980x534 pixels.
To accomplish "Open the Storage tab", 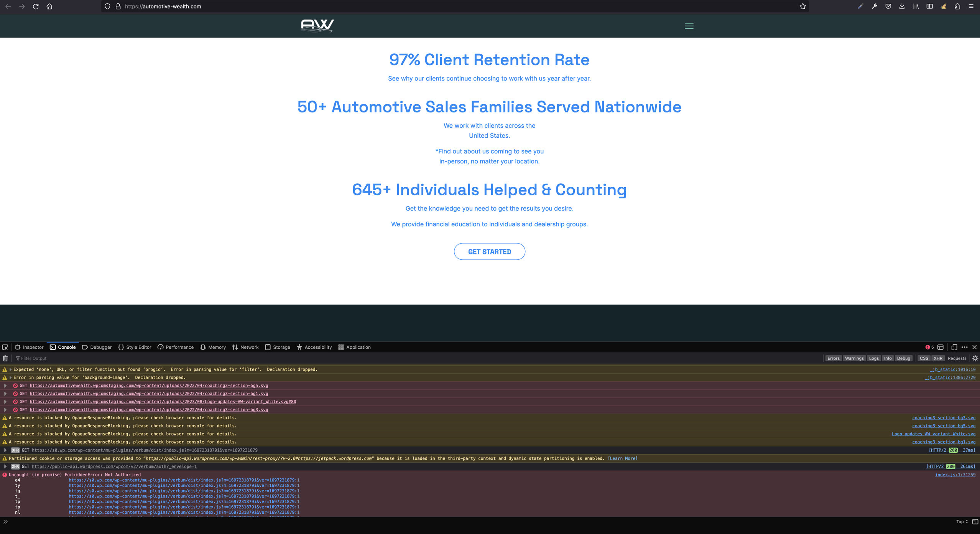I will coord(278,347).
